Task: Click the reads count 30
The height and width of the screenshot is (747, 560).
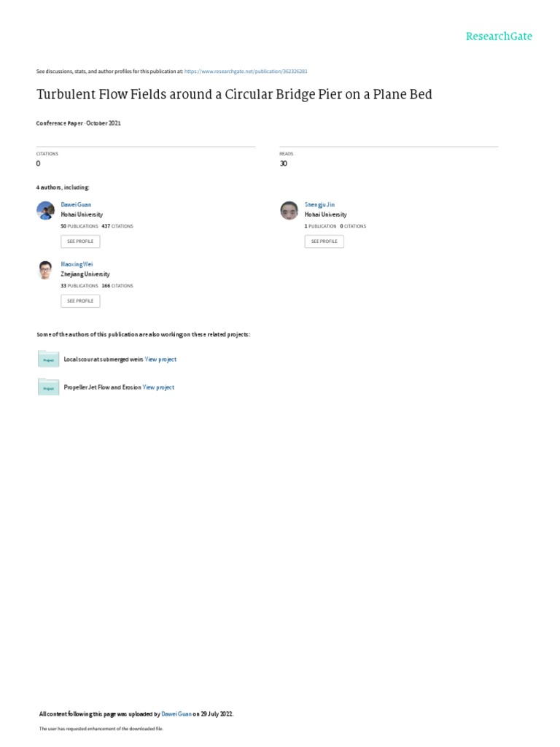Action: coord(284,163)
